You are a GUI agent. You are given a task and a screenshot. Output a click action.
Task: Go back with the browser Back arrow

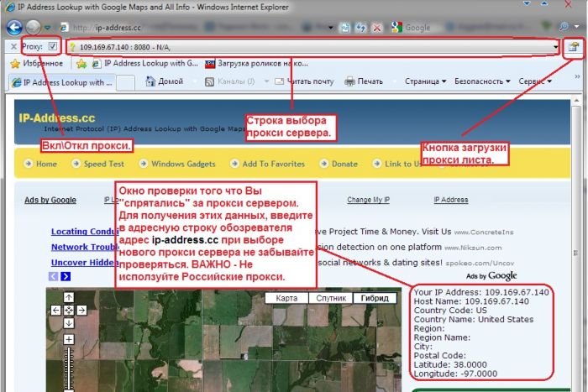(14, 28)
